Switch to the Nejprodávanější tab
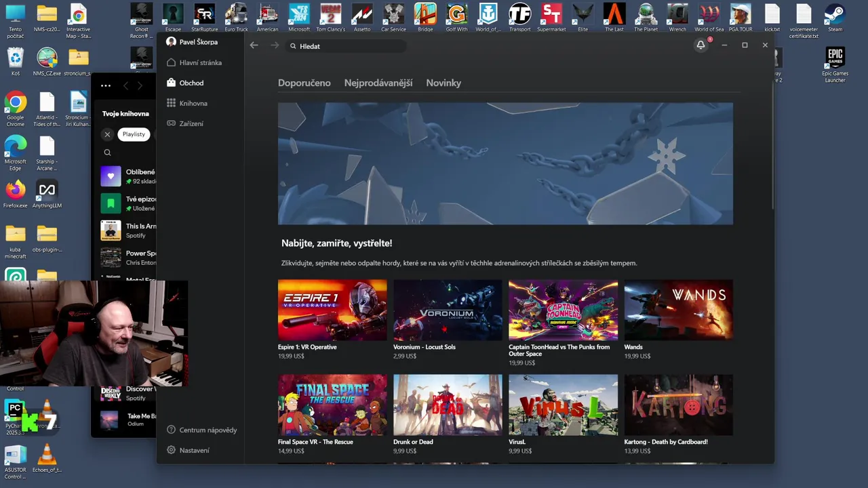Viewport: 868px width, 488px height. [378, 83]
